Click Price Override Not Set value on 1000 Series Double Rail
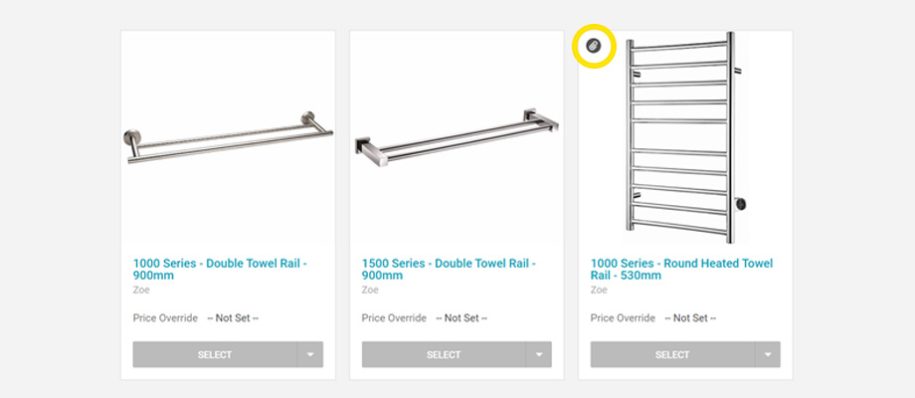915x398 pixels. (x=233, y=318)
